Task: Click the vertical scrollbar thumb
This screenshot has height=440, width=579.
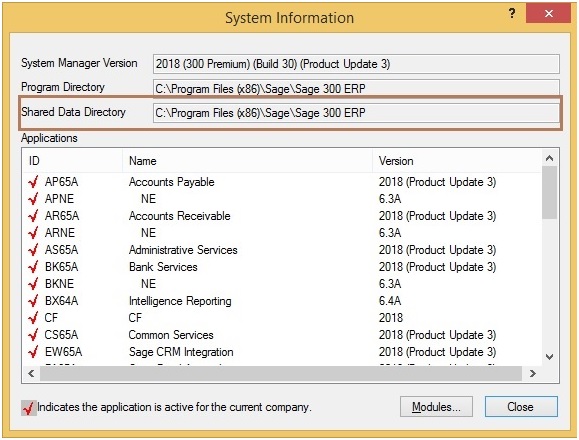Action: pyautogui.click(x=549, y=192)
